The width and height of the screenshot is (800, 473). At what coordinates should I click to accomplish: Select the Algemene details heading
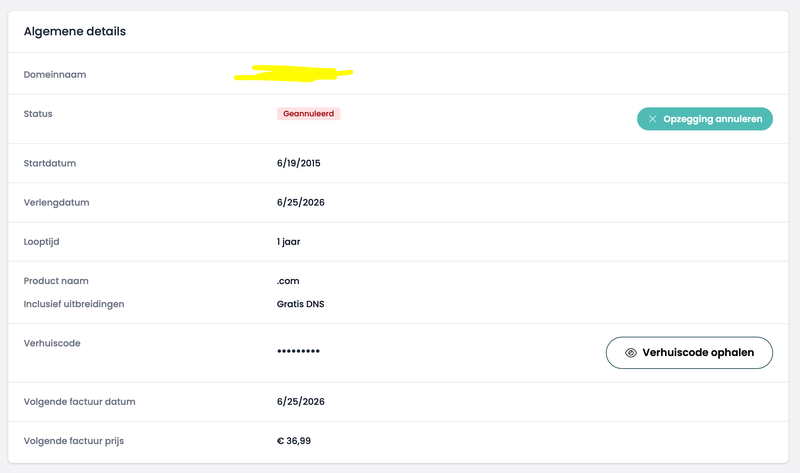75,31
